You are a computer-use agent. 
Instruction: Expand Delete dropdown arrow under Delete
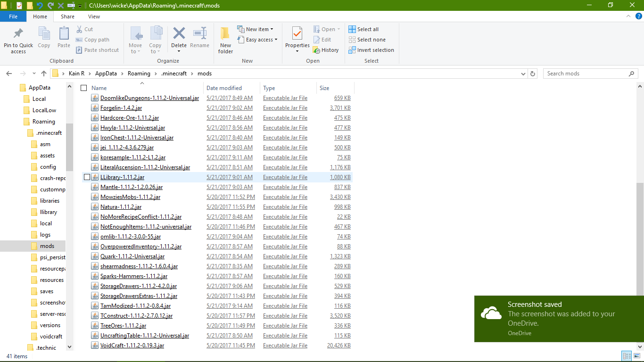pyautogui.click(x=179, y=51)
